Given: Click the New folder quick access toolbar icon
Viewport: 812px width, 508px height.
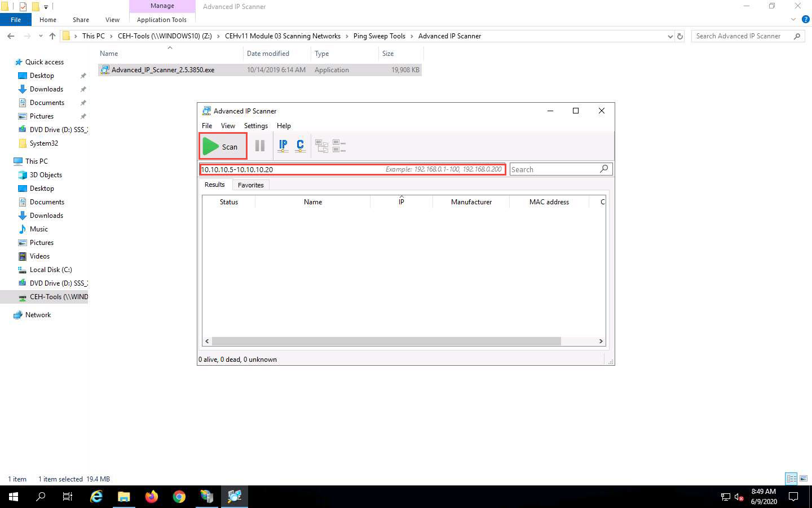Looking at the screenshot, I should (36, 7).
